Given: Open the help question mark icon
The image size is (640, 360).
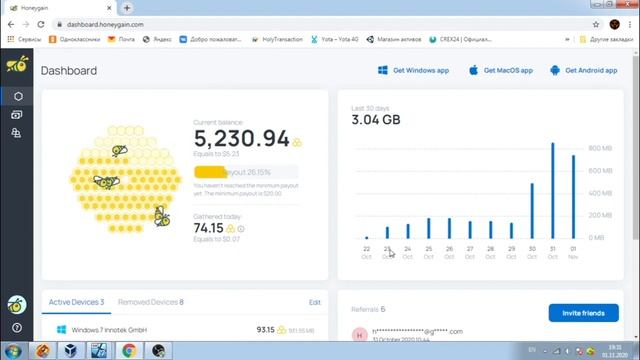Looking at the screenshot, I should [x=17, y=328].
